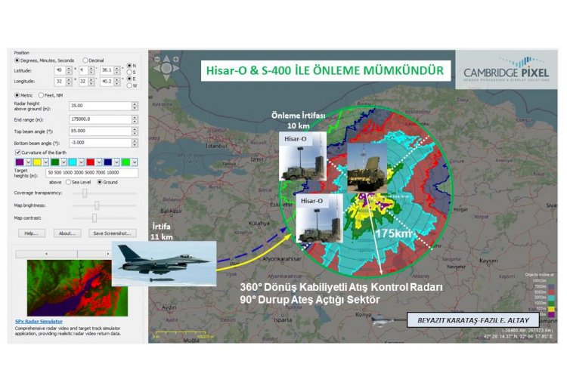The height and width of the screenshot is (392, 567).
Task: Click the Target heights input field
Action: click(91, 173)
